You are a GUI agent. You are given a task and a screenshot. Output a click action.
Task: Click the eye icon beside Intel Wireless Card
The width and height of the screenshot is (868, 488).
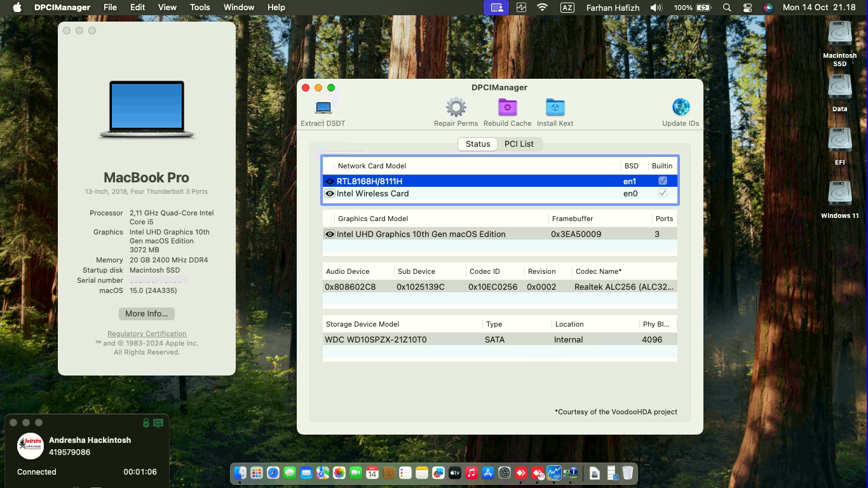point(330,193)
